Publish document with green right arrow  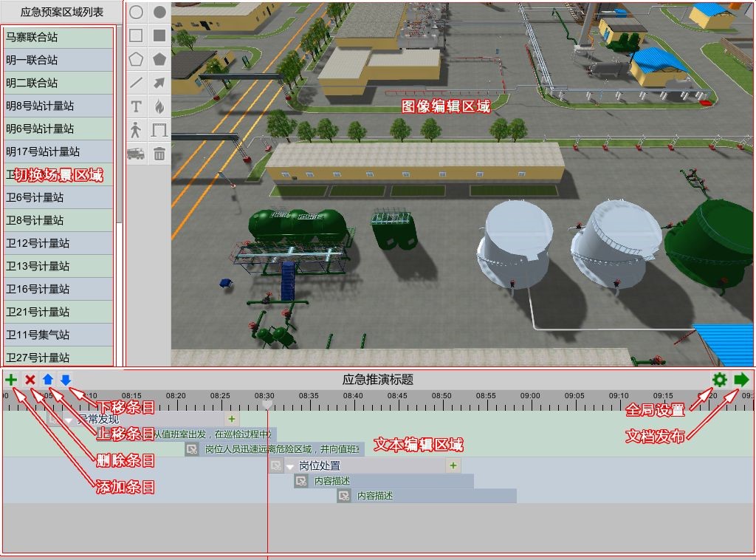click(x=741, y=380)
